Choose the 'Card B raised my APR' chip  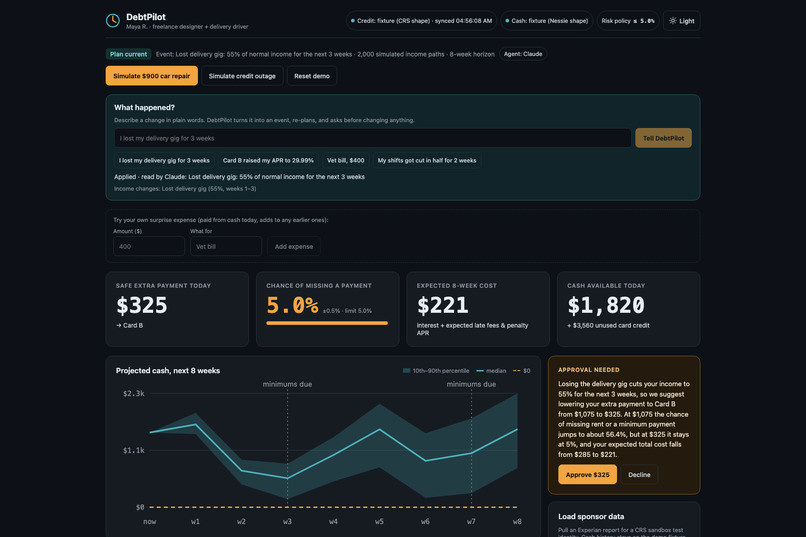pos(268,160)
